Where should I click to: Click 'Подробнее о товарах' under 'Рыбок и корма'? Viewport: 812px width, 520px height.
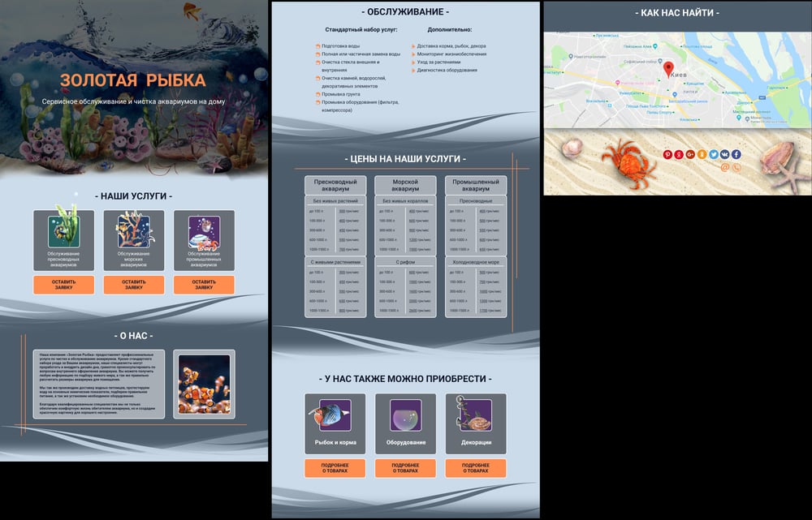point(335,468)
